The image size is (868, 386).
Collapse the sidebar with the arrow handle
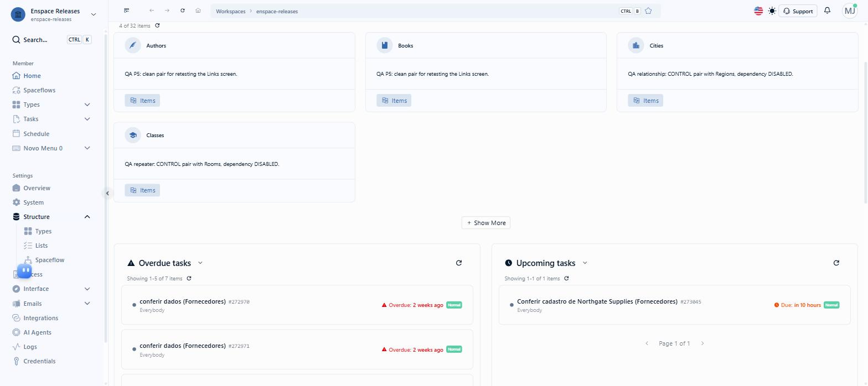(x=107, y=193)
